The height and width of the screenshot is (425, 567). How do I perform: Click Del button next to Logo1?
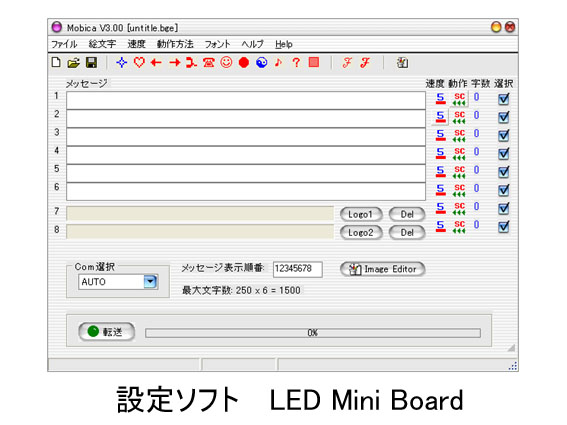[407, 214]
